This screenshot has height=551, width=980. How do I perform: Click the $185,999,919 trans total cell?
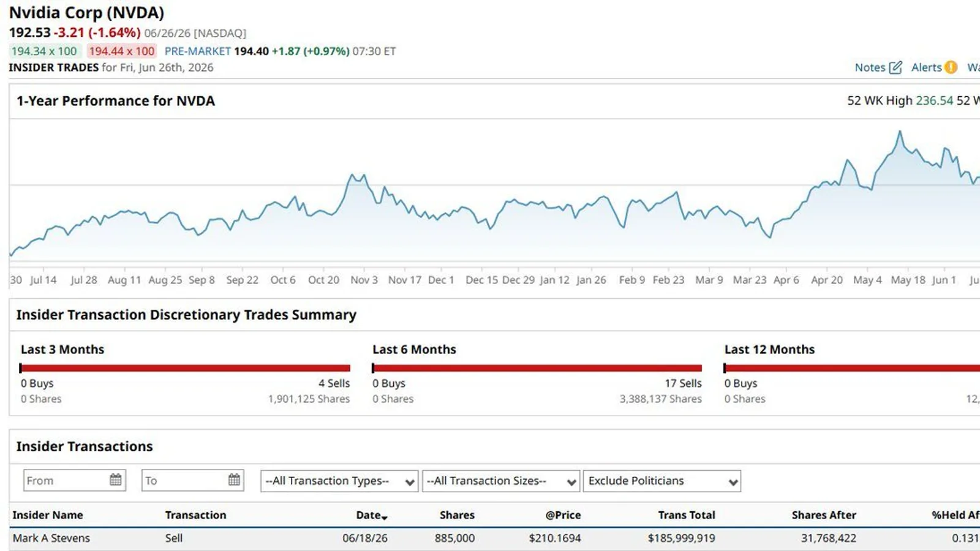pyautogui.click(x=681, y=538)
